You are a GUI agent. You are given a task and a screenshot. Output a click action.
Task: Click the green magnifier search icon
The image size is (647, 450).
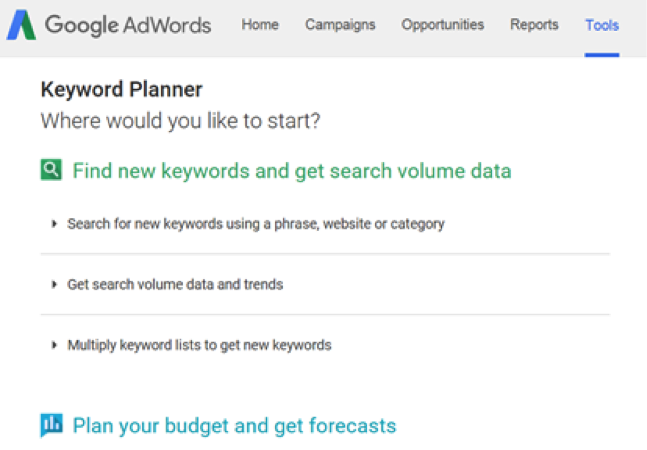click(x=51, y=170)
